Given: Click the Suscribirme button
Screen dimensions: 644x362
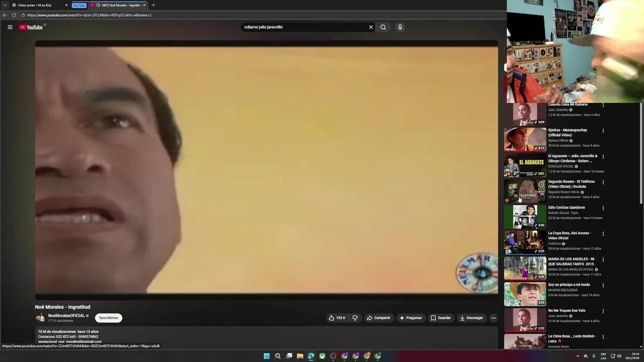Looking at the screenshot, I should (x=108, y=317).
